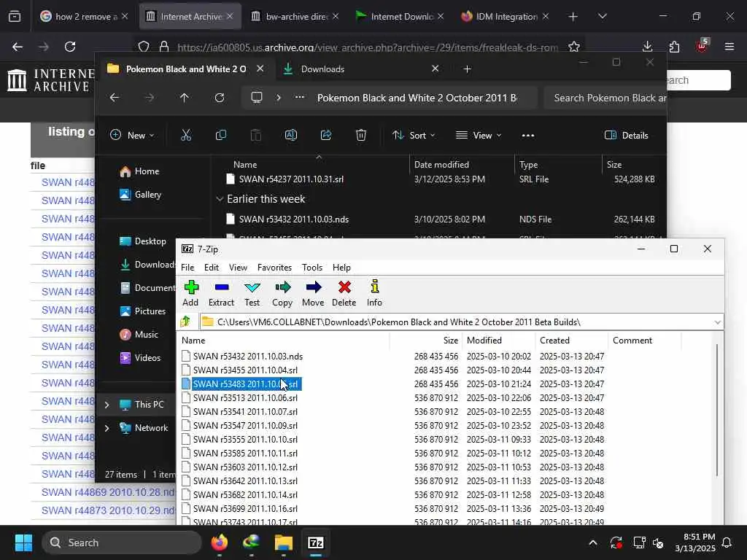Click the Delete icon in 7-Zip toolbar
This screenshot has width=747, height=560.
pos(344,293)
